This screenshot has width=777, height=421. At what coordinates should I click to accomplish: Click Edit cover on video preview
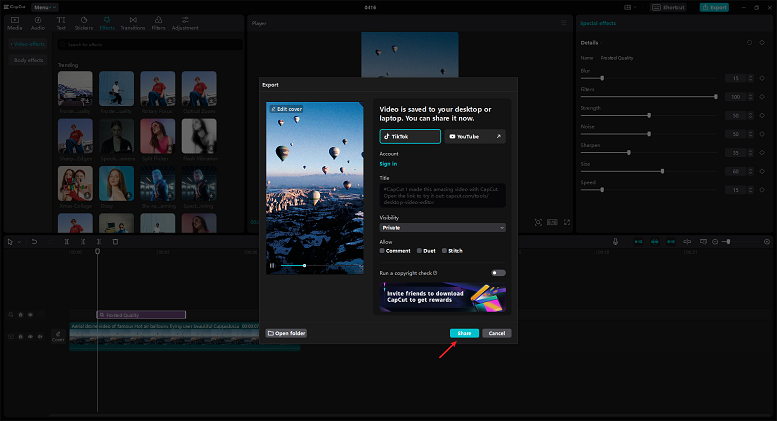tap(286, 108)
